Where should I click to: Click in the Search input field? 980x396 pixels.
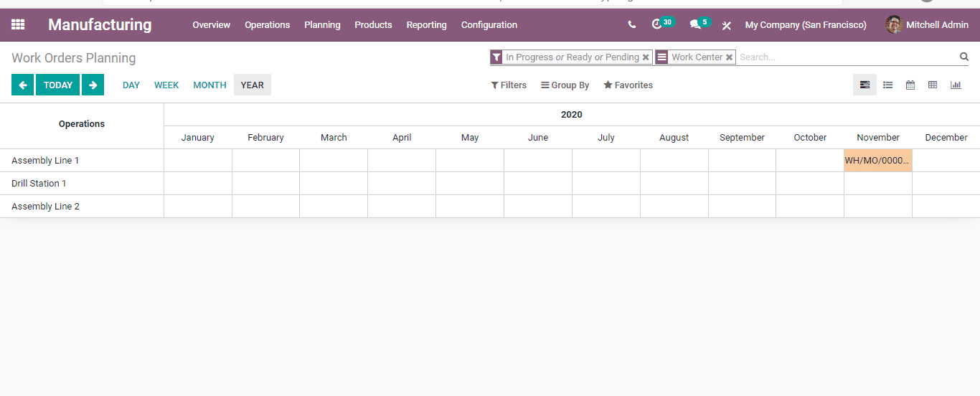coord(848,57)
